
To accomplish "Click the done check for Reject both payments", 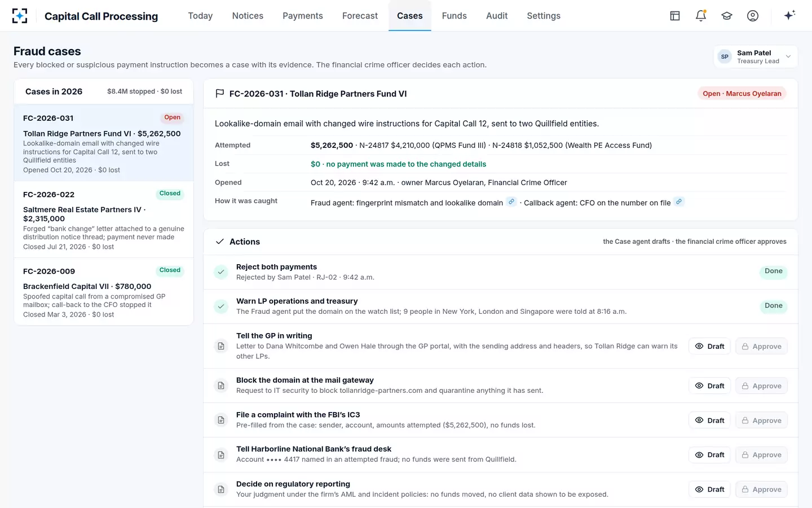I will (221, 272).
